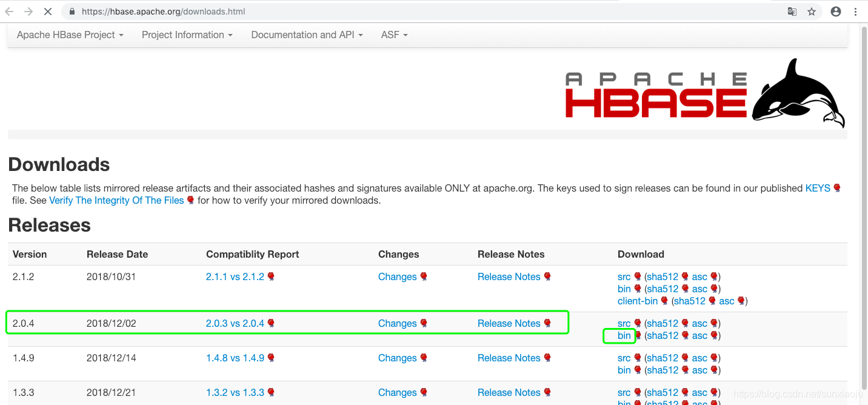
Task: Open Release Notes for version 2.1.2
Action: point(509,276)
